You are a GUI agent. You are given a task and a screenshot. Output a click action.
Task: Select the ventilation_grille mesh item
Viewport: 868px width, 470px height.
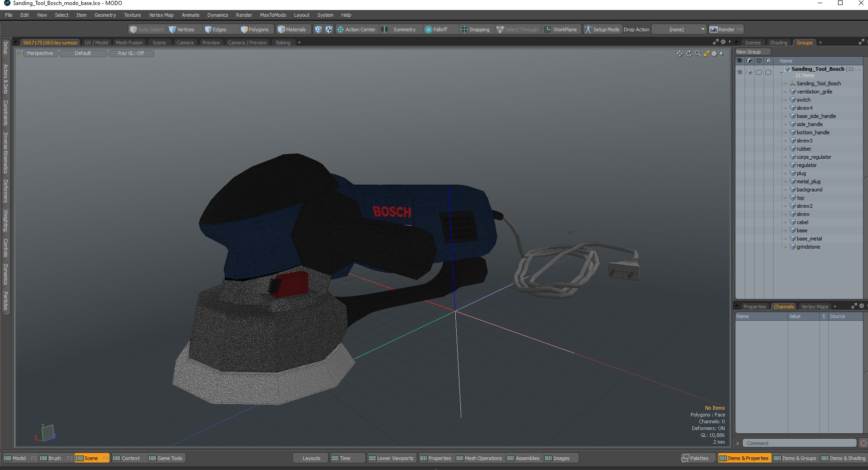814,92
